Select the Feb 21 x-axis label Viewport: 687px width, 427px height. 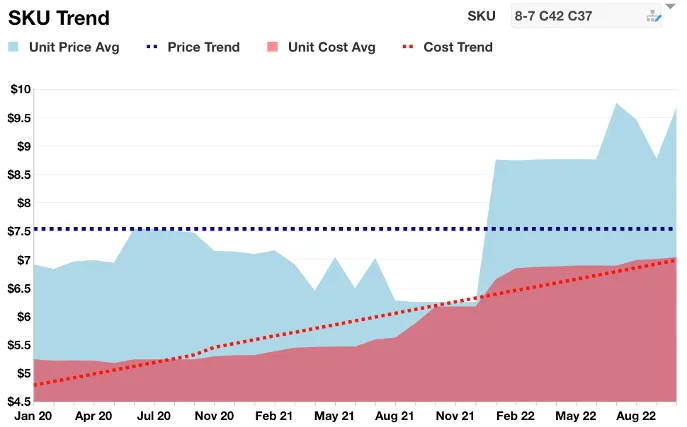pyautogui.click(x=274, y=416)
